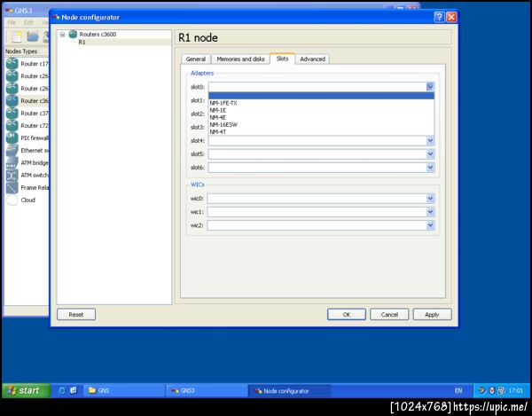532x416 pixels.
Task: Open Internet Explorer quick launch icon
Action: click(62, 390)
